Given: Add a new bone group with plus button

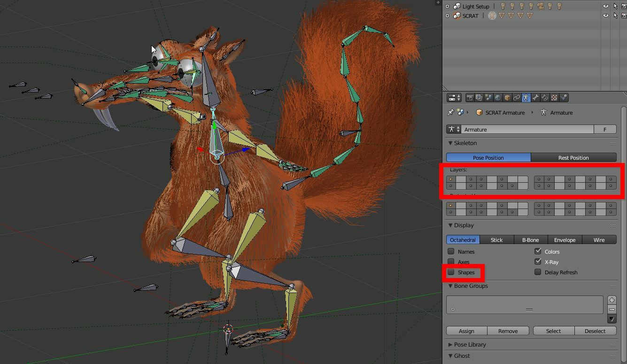Looking at the screenshot, I should tap(612, 300).
